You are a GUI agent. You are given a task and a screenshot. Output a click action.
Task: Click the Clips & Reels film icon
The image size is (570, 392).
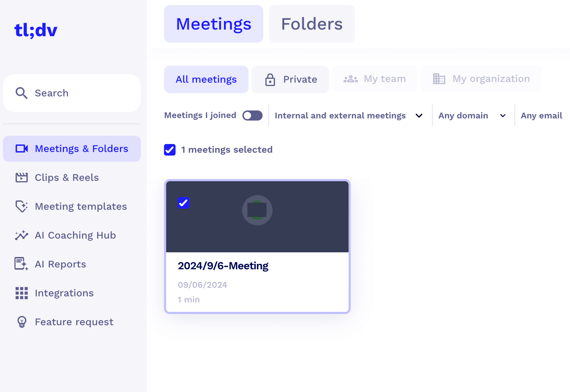pyautogui.click(x=22, y=178)
